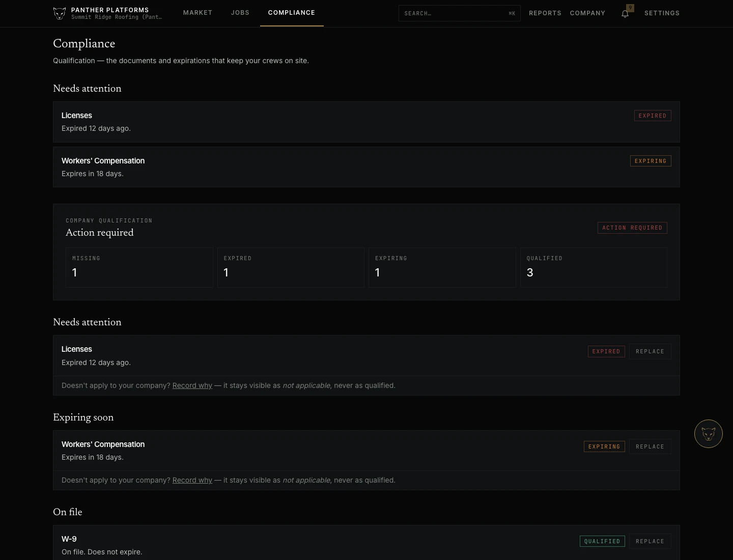Click the Expiring badge beside Workers' Compensation Replace
Viewport: 733px width, 560px height.
click(x=604, y=446)
